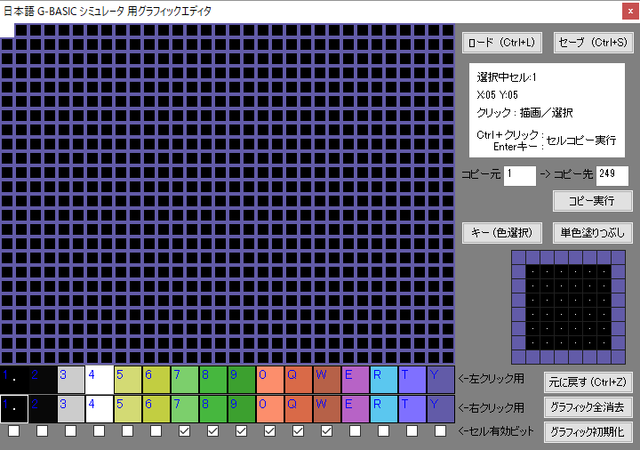The width and height of the screenshot is (640, 450).
Task: Choose cyan color R in right-click palette row
Action: pos(383,408)
